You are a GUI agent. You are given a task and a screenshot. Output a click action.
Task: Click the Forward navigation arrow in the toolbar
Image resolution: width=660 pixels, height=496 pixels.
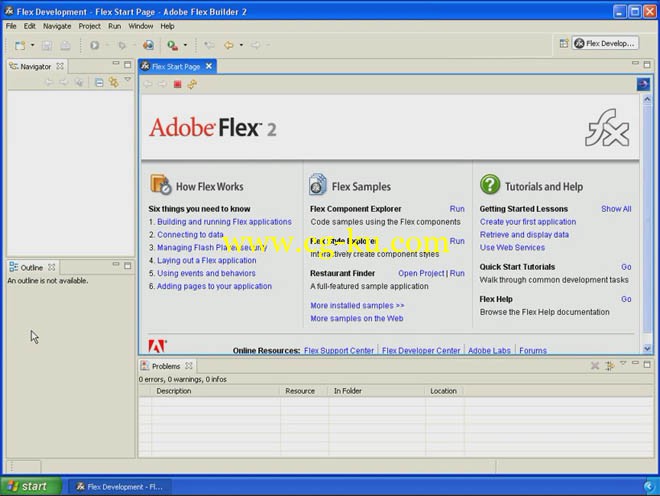(255, 45)
